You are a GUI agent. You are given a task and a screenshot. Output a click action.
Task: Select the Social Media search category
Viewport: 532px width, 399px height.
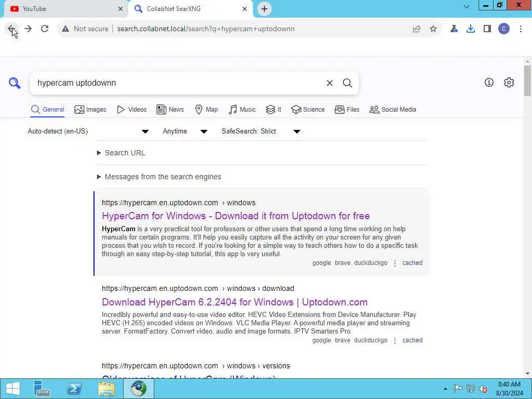[393, 110]
